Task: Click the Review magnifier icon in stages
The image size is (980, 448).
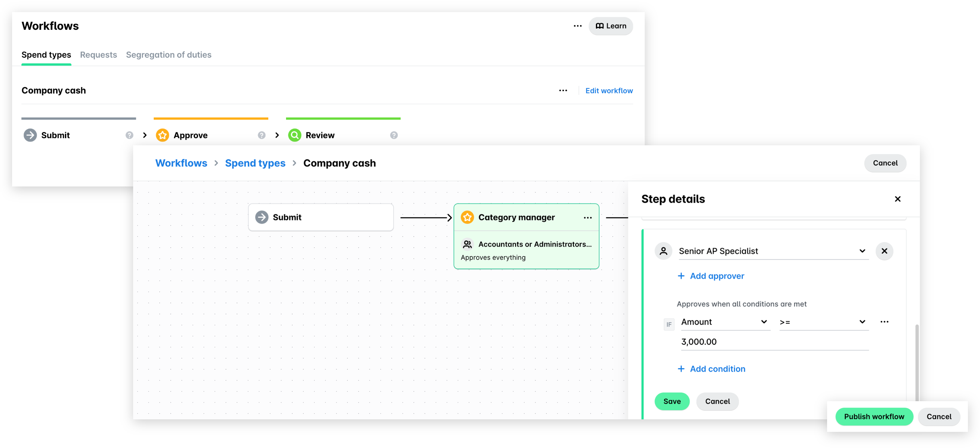Action: [295, 135]
